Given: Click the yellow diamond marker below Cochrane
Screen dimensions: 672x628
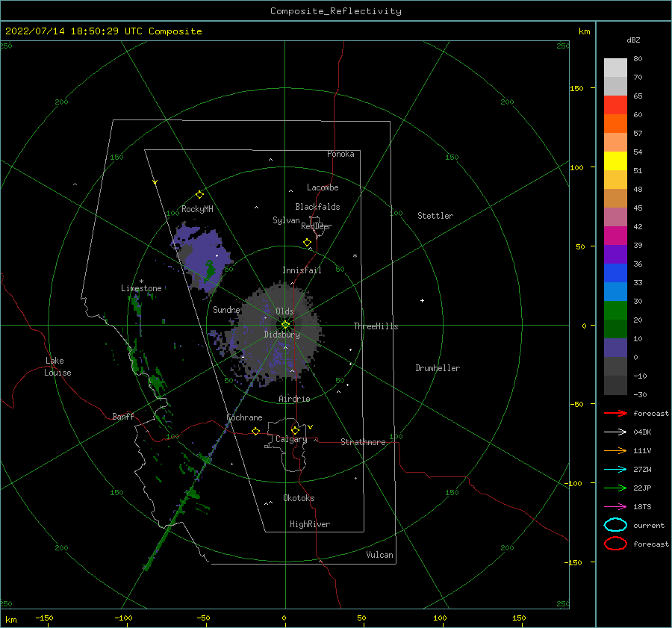Looking at the screenshot, I should [x=255, y=432].
